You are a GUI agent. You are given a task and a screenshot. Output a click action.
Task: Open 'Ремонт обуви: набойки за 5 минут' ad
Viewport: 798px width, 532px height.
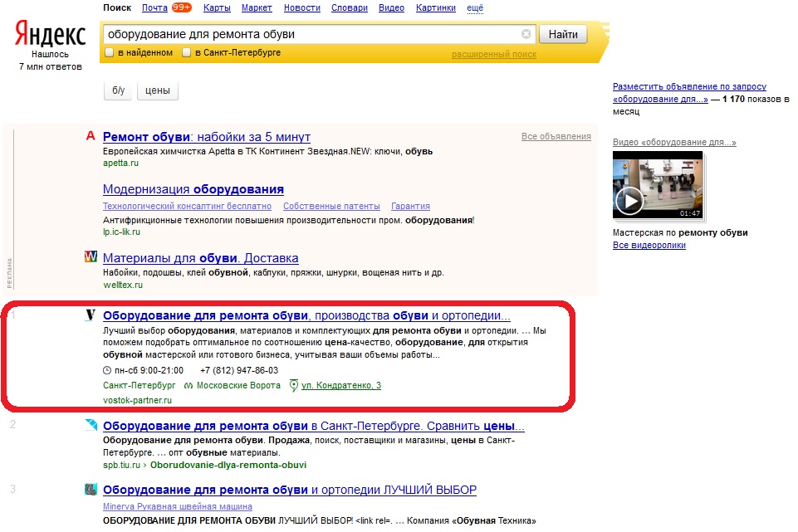pyautogui.click(x=207, y=137)
